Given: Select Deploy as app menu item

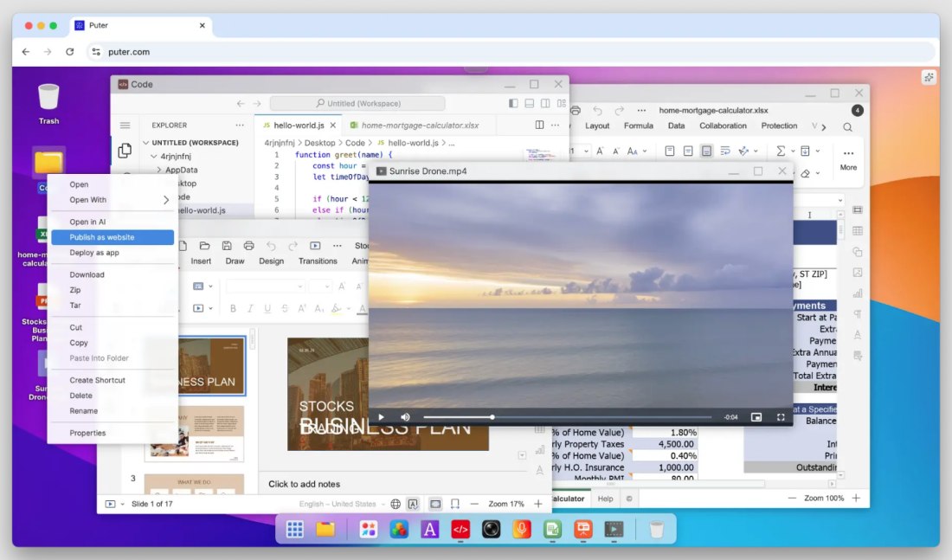Looking at the screenshot, I should [x=113, y=253].
